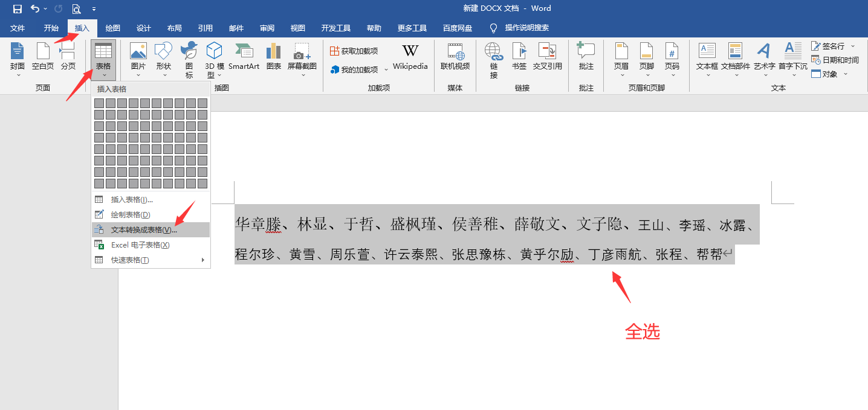This screenshot has height=410, width=868.
Task: Switch to the 开发工具 tab
Action: pyautogui.click(x=336, y=28)
